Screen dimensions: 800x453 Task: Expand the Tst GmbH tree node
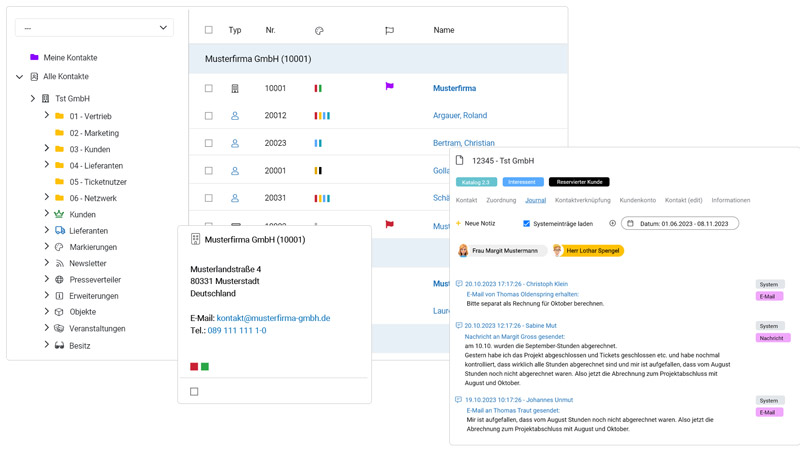33,98
